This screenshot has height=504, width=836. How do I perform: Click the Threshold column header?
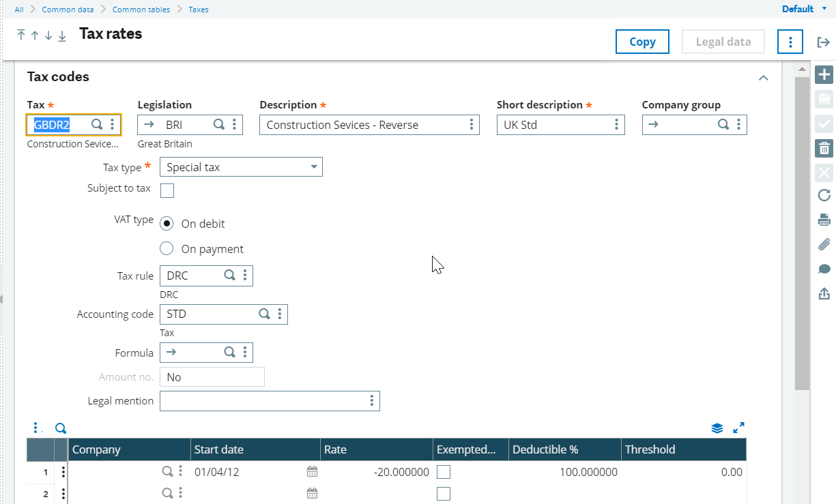coord(684,449)
